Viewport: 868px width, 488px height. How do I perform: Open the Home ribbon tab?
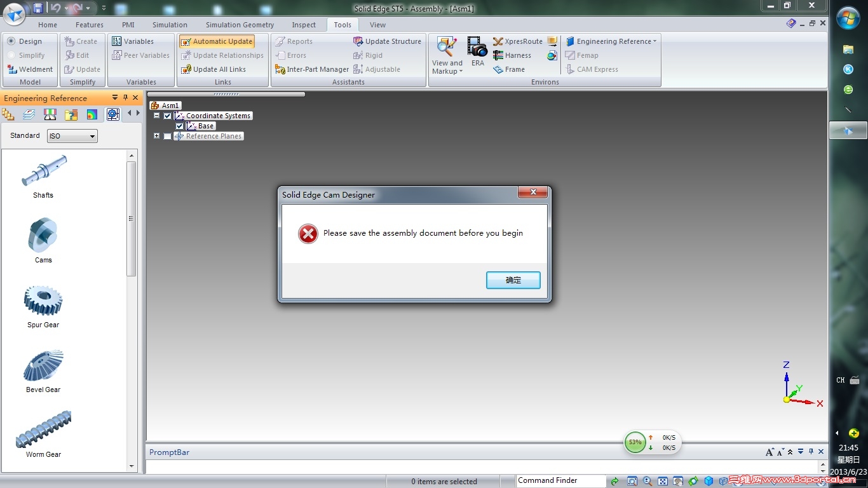coord(48,25)
